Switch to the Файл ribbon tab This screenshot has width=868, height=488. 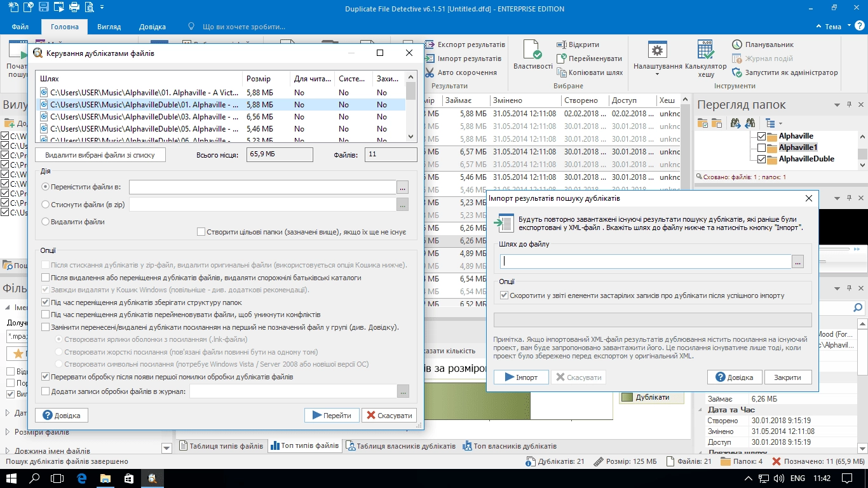point(20,27)
